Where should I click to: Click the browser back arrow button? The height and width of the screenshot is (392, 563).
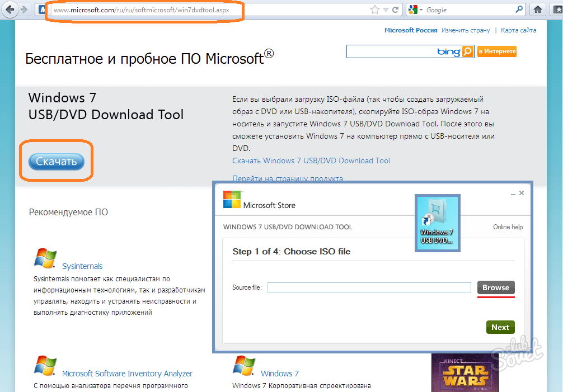pyautogui.click(x=10, y=10)
